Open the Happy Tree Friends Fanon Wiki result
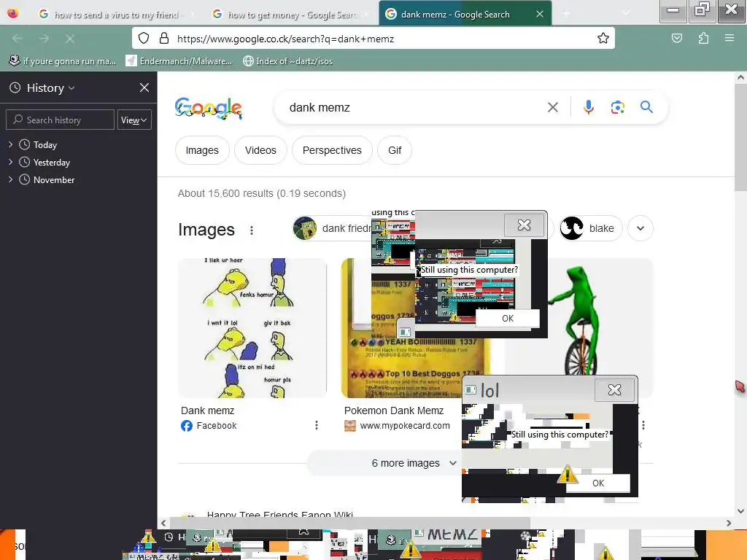Image resolution: width=747 pixels, height=560 pixels. 279,514
